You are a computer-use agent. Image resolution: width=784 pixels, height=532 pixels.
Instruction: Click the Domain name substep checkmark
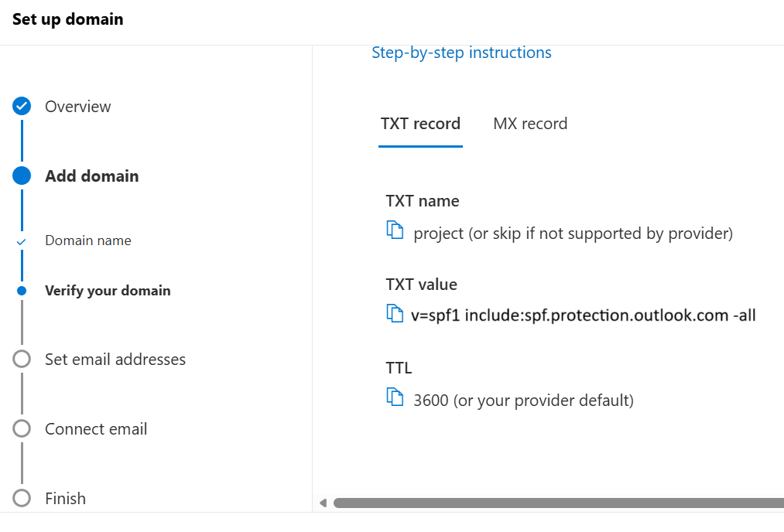pos(22,241)
